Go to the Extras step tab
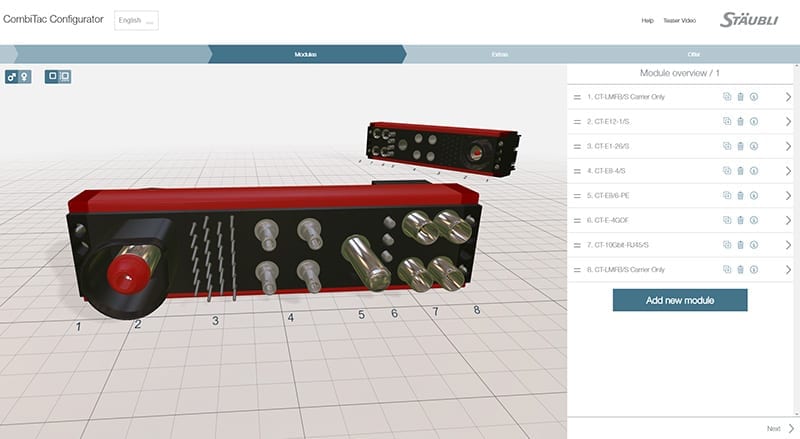This screenshot has width=800, height=439. [497, 53]
